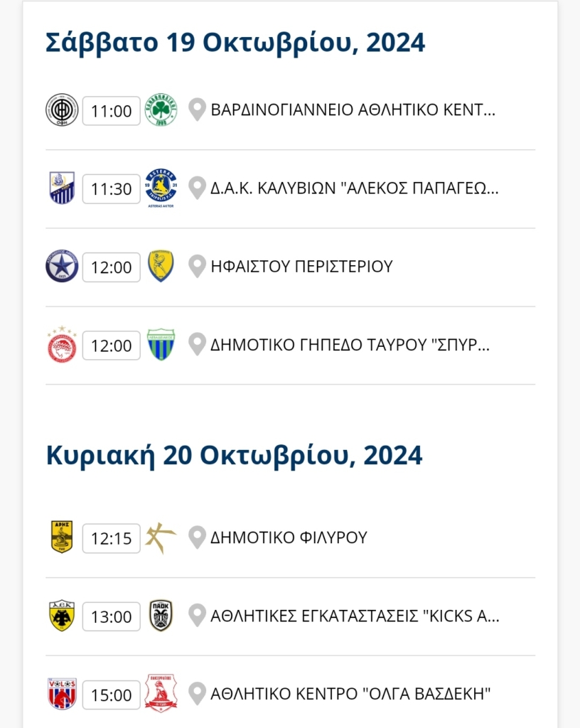Click the 15:00 match time box
This screenshot has height=728, width=580.
[x=112, y=695]
